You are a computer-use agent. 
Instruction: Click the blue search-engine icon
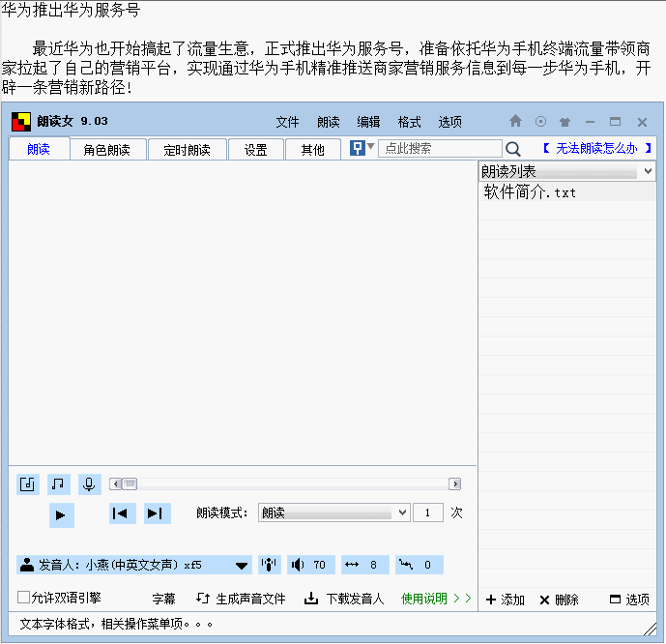[357, 148]
